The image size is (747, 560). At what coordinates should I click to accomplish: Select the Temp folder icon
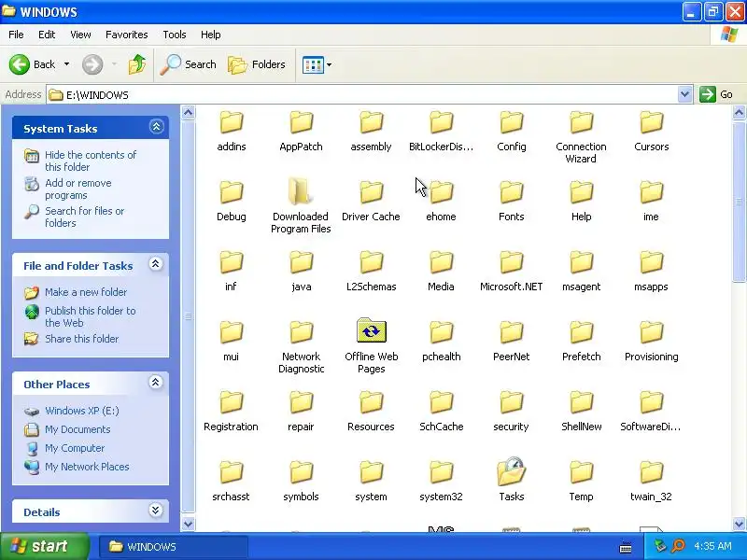[581, 472]
